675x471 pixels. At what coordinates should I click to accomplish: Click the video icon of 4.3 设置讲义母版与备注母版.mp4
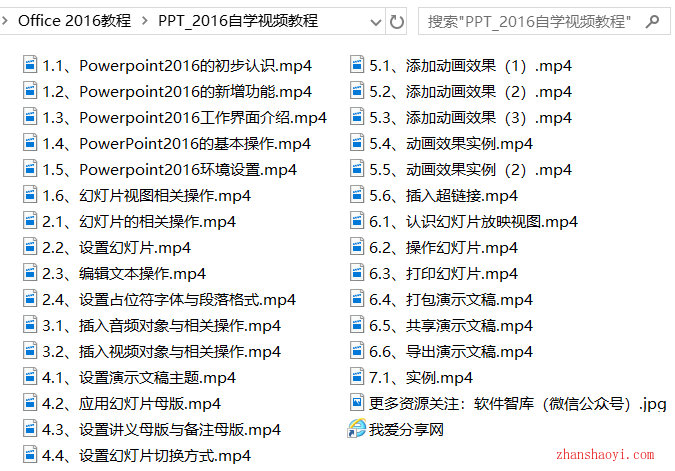click(30, 429)
